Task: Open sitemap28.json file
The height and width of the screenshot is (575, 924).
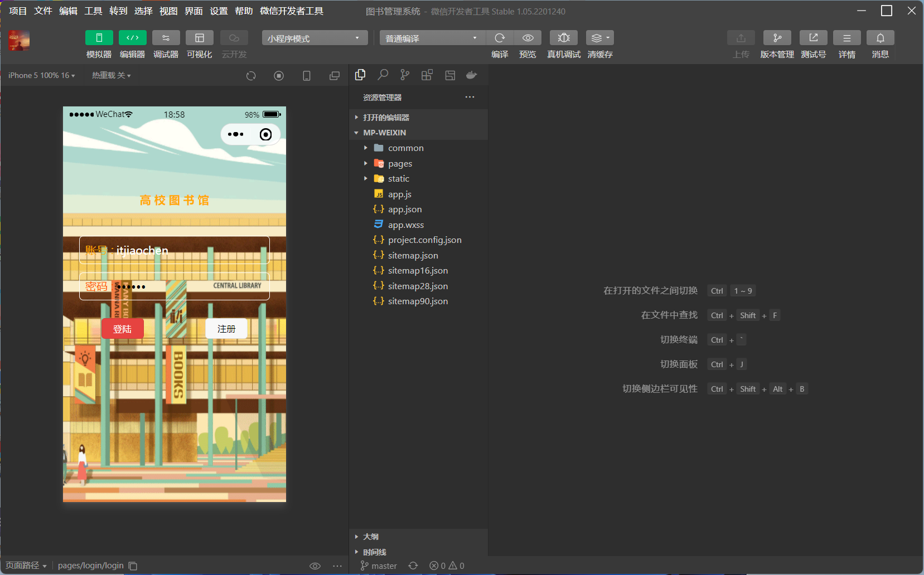Action: pos(418,286)
